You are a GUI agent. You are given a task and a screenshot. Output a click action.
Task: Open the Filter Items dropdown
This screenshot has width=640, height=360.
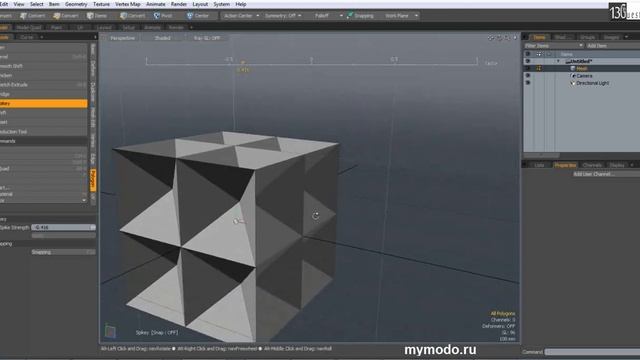click(553, 46)
